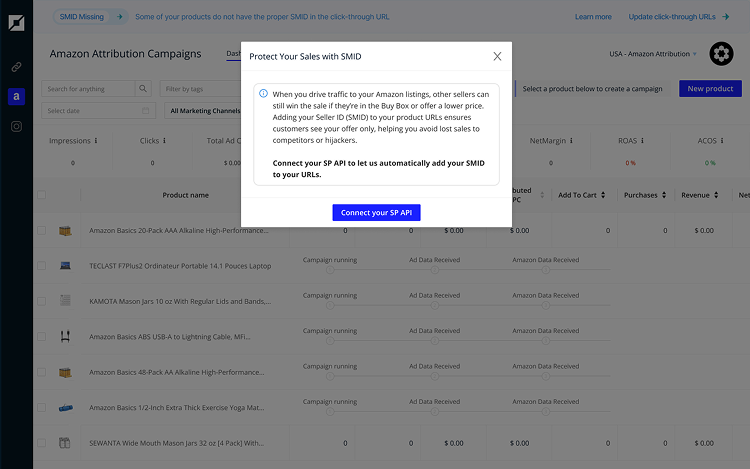Open the Instagram icon in the sidebar
This screenshot has height=469, width=750.
(16, 127)
